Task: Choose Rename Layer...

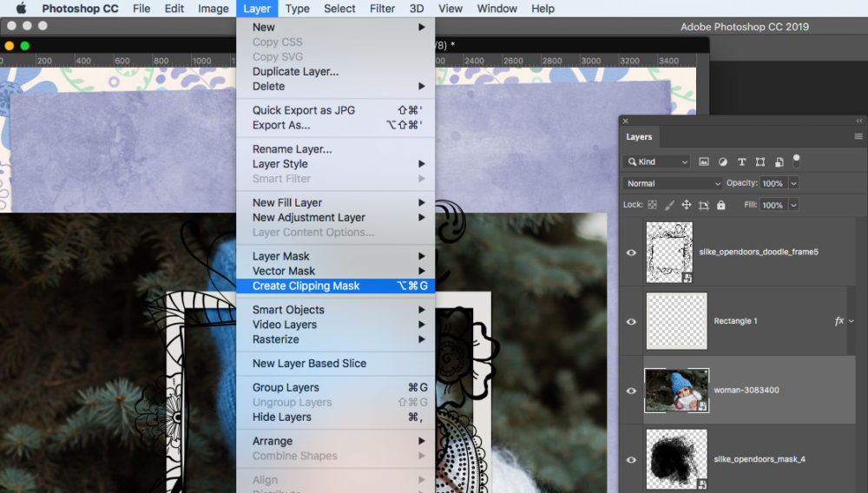Action: (x=335, y=148)
